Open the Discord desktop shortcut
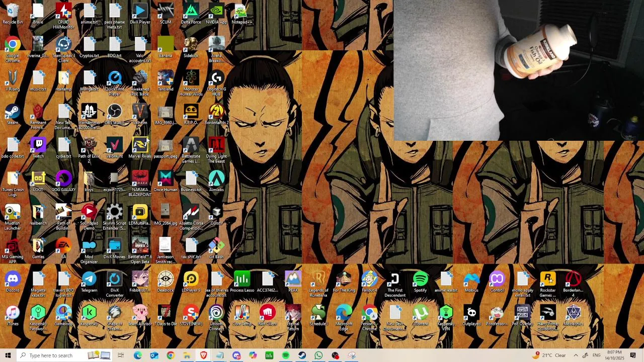Screen dimensions: 644x362 (x=13, y=283)
